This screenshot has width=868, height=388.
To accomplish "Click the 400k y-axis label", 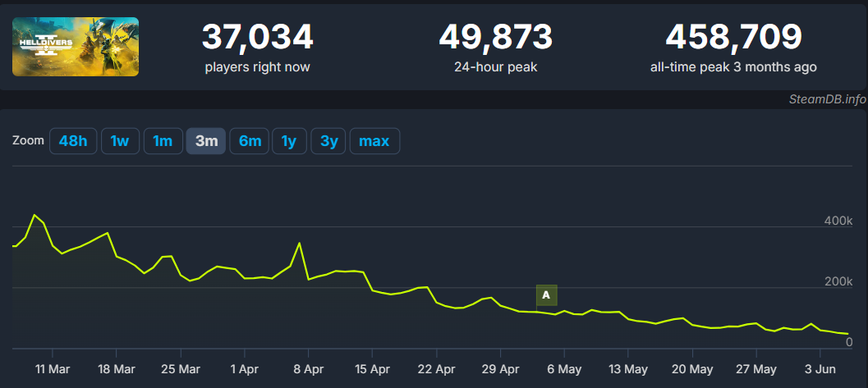I will coord(838,221).
